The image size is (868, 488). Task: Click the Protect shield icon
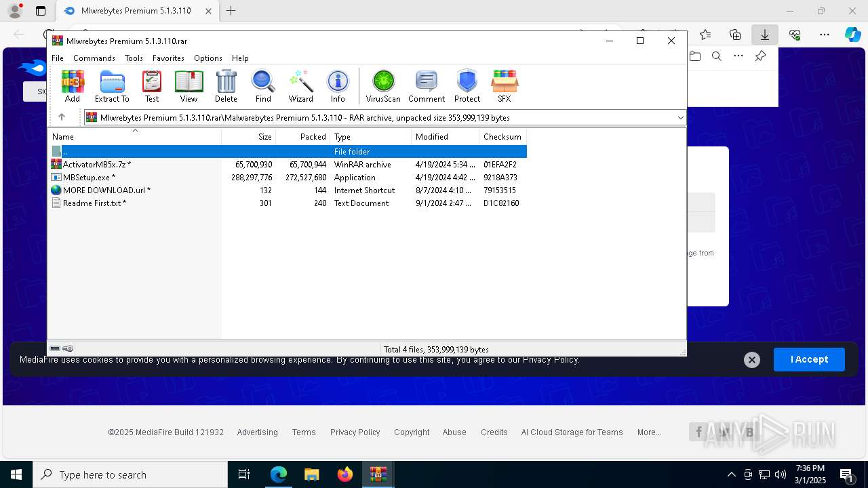coord(467,86)
